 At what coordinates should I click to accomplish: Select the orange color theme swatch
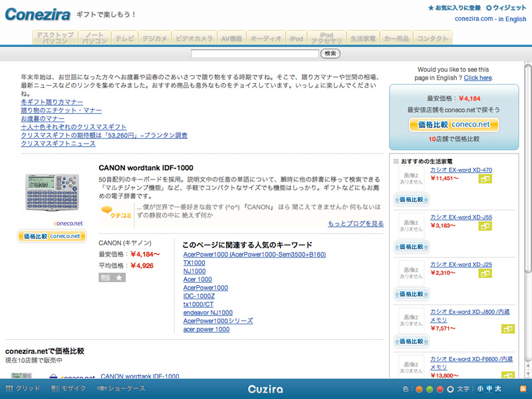419,388
